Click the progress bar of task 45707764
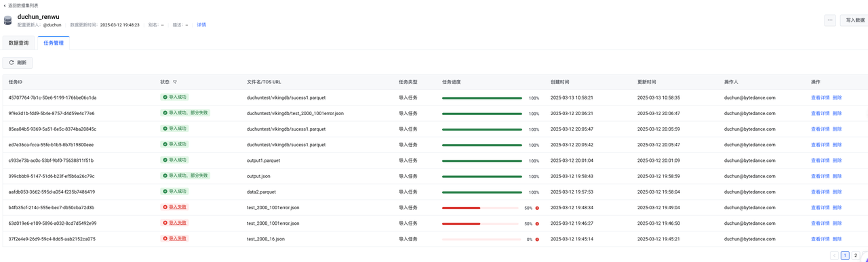 click(x=482, y=98)
